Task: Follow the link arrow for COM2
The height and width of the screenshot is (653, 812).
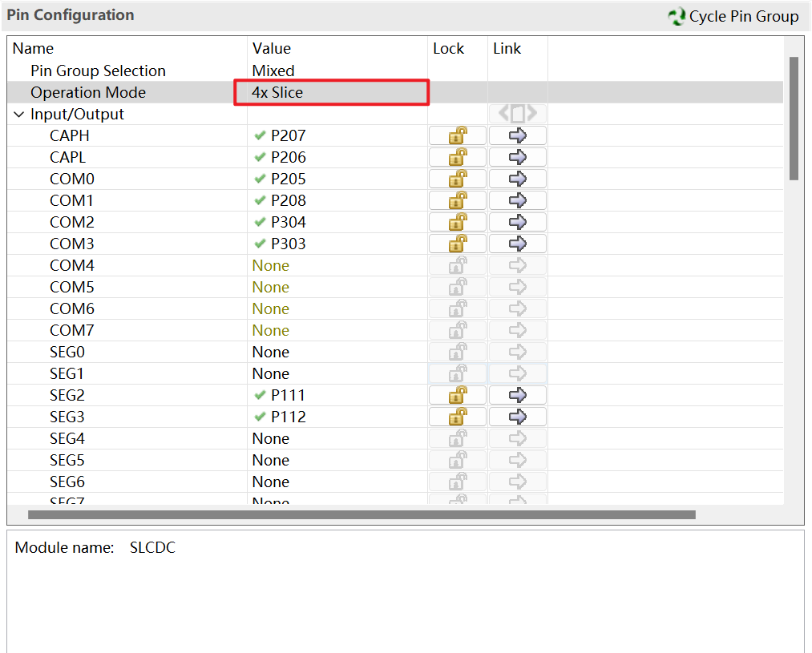Action: pos(517,223)
